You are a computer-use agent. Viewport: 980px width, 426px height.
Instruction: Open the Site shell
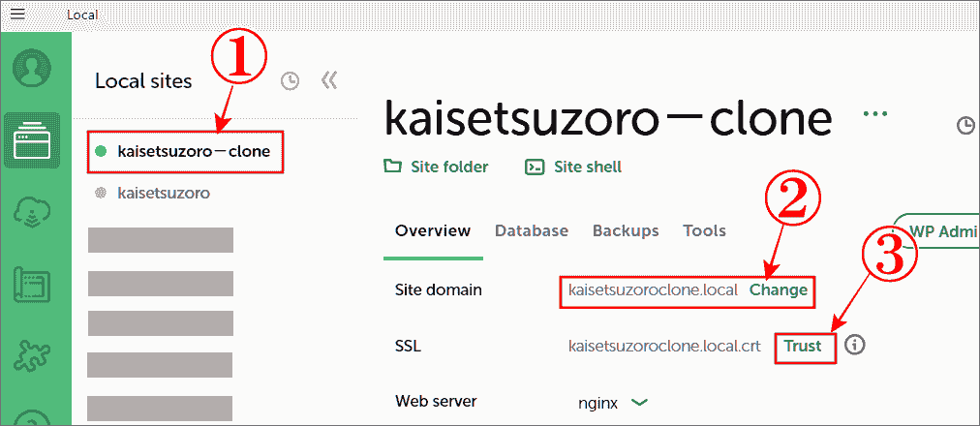tap(573, 167)
